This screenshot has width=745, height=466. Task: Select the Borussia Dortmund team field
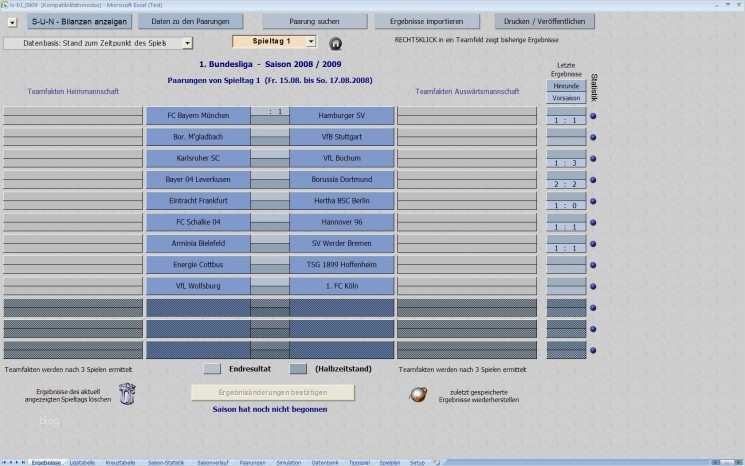342,180
